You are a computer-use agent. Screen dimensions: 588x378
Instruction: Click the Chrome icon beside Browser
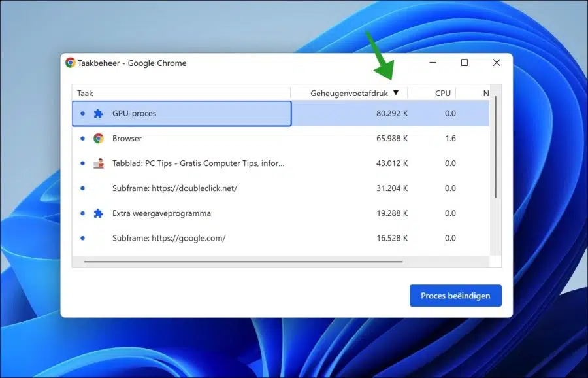coord(98,139)
